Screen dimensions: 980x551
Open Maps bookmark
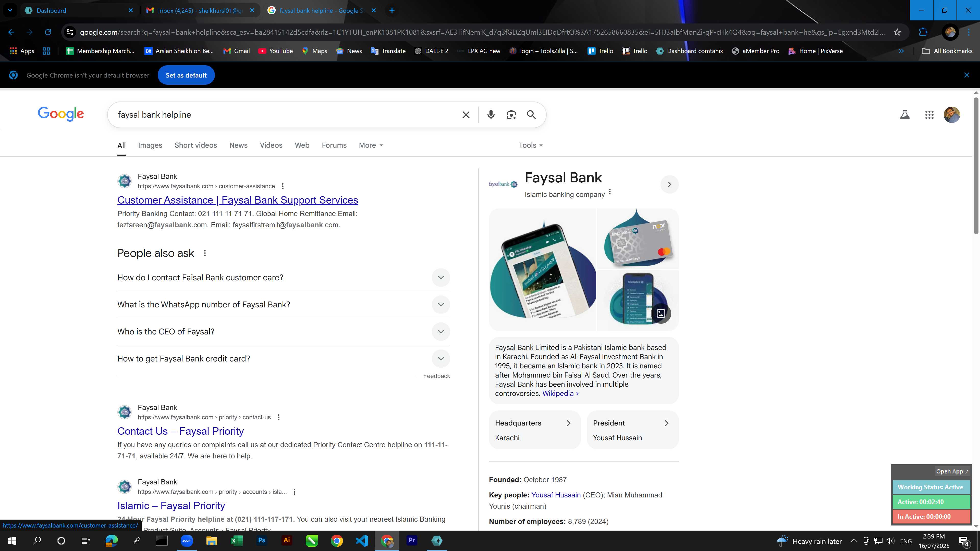coord(314,51)
